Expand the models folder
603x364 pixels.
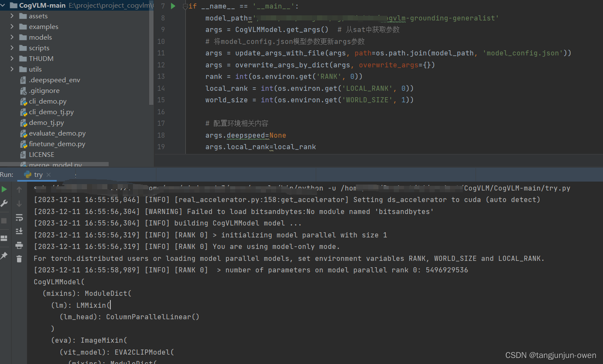[x=12, y=38]
